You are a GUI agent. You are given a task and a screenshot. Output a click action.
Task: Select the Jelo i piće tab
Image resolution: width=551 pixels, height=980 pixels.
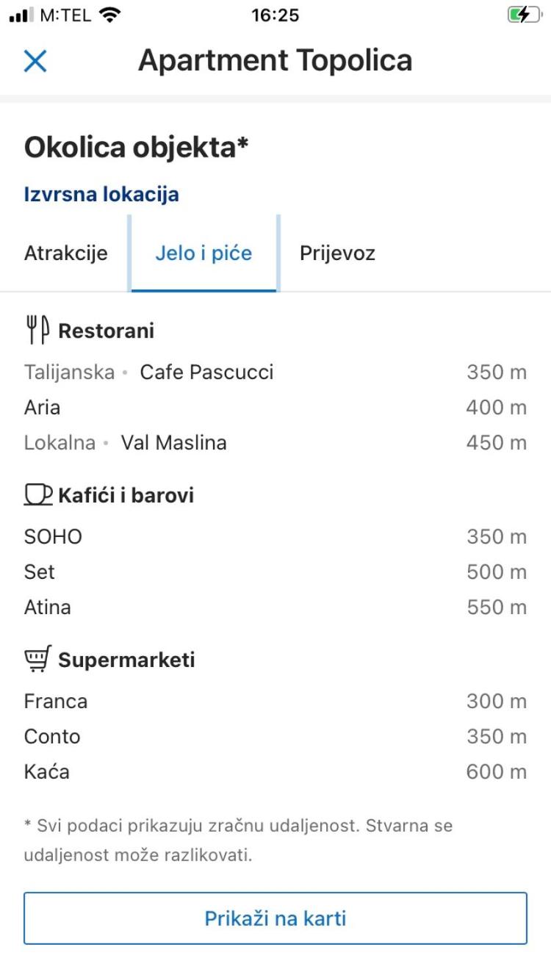204,253
